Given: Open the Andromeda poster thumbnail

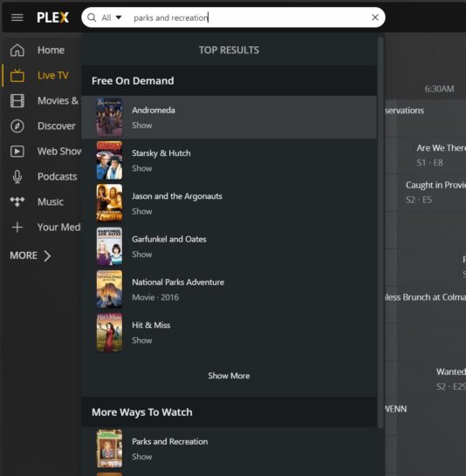Looking at the screenshot, I should point(109,117).
